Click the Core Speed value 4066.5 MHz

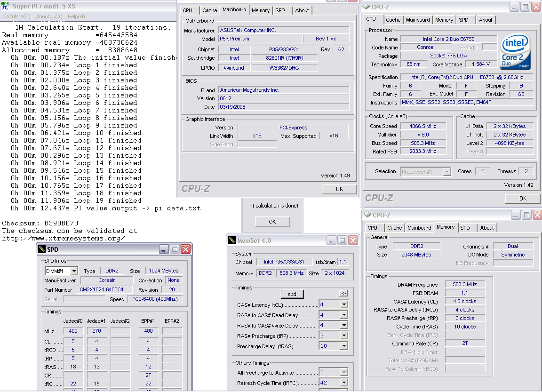tap(423, 126)
